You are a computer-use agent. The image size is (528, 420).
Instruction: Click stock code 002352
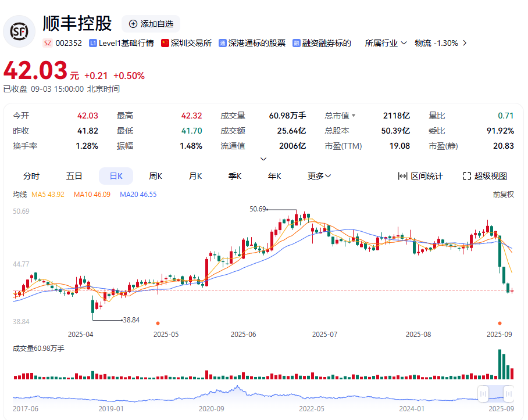coord(69,43)
